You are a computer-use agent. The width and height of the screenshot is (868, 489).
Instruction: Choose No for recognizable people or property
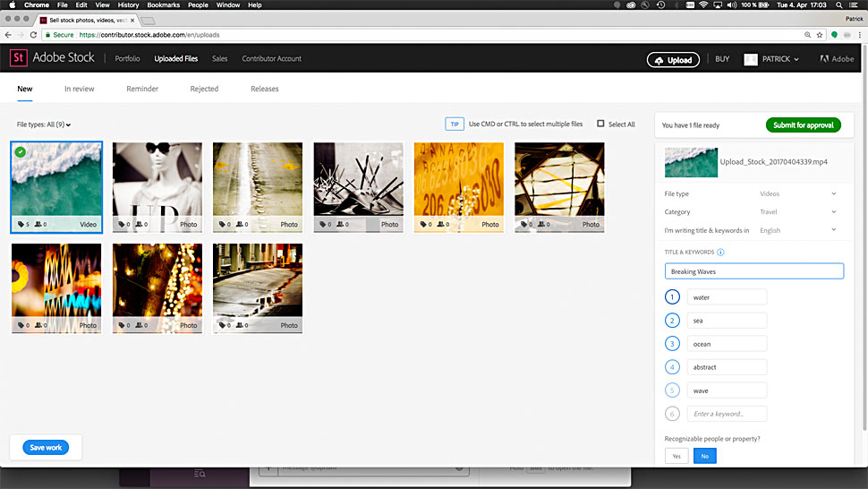705,456
